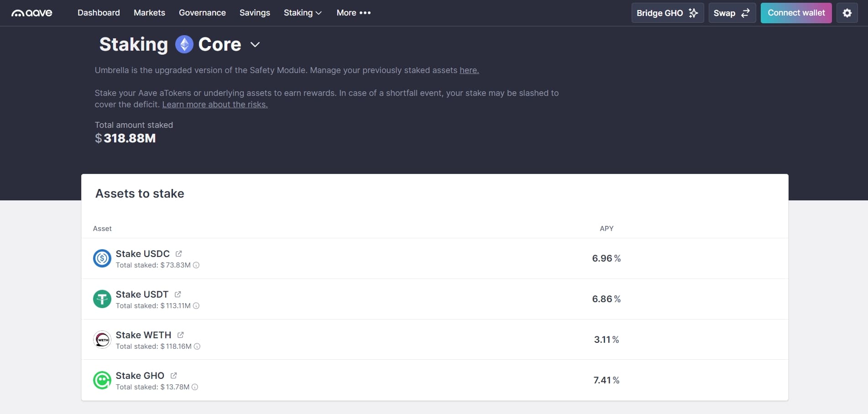Click the 6.96% APY value
This screenshot has height=414, width=868.
[x=607, y=258]
